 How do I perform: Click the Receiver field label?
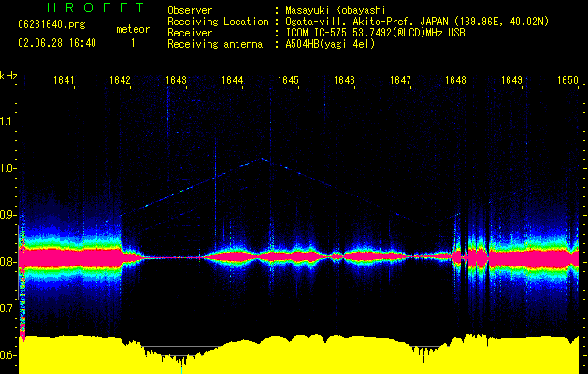pyautogui.click(x=190, y=33)
